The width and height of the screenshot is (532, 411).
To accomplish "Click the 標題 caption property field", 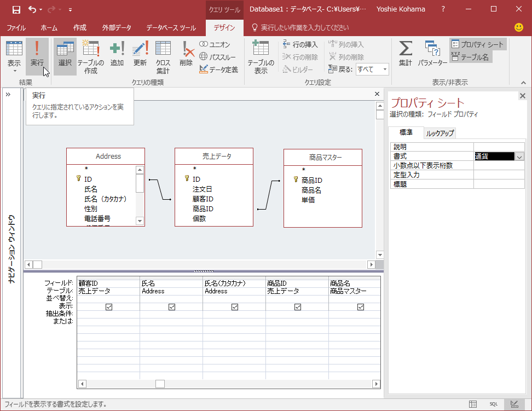I will tap(499, 184).
